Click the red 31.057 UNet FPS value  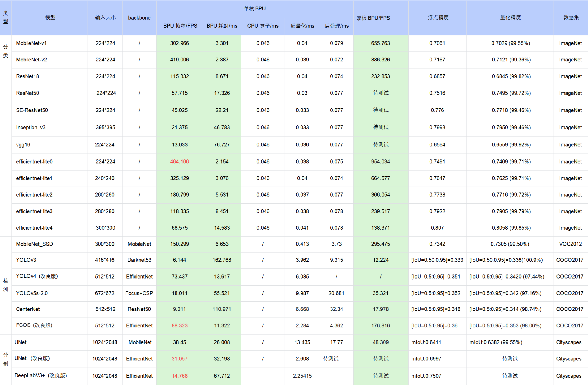coord(179,358)
